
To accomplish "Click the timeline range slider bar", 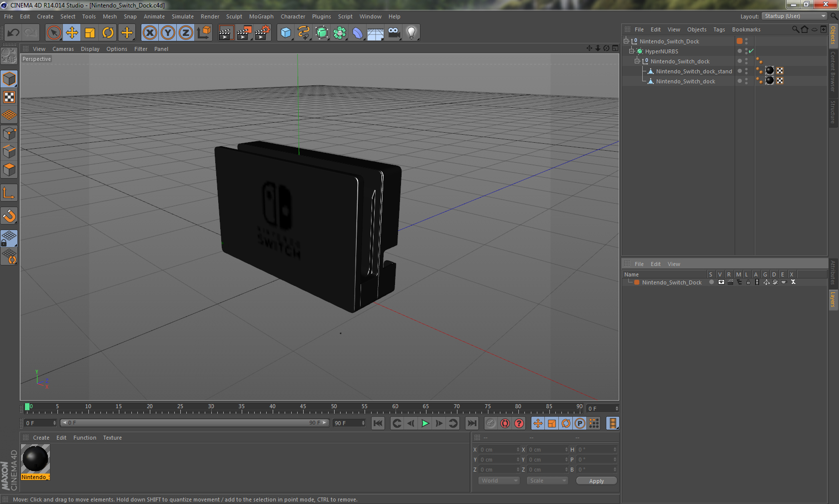I will tap(194, 423).
